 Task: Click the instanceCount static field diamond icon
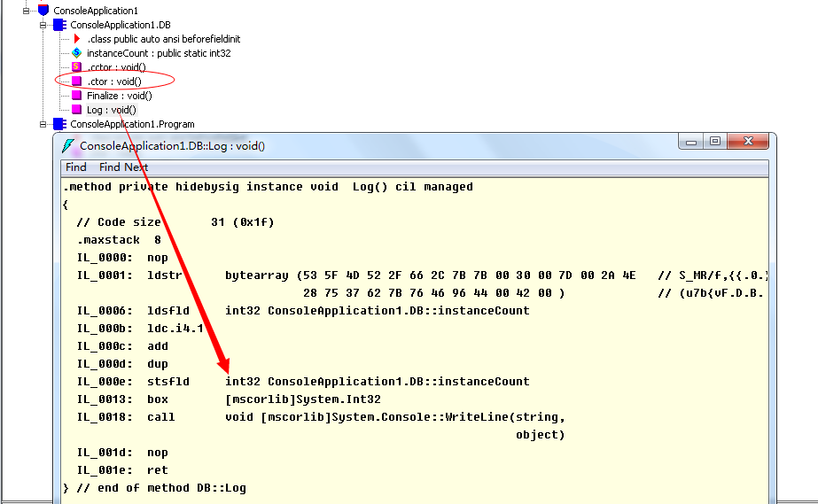click(77, 52)
